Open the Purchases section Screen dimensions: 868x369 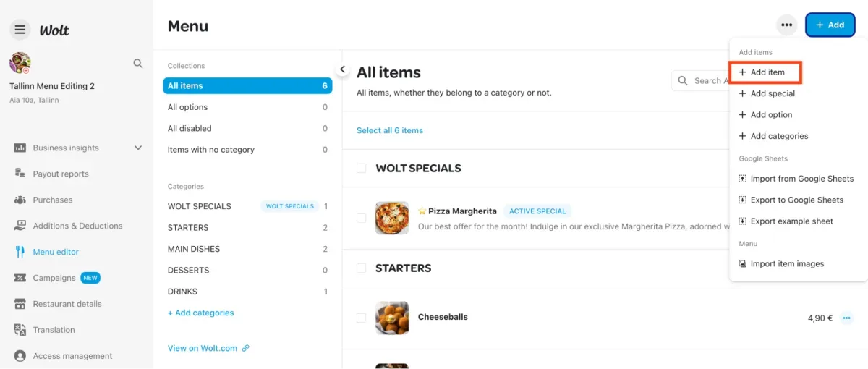pos(52,200)
